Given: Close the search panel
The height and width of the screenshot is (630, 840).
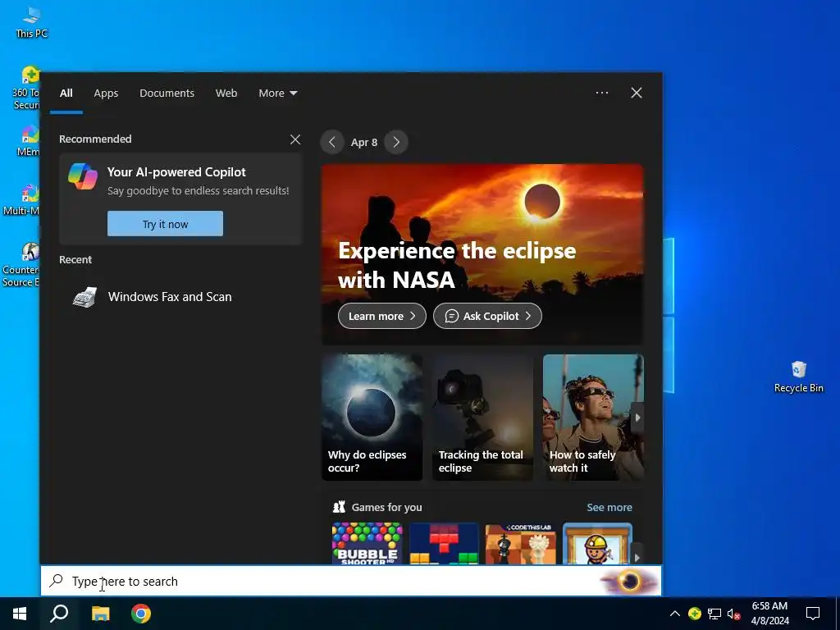Looking at the screenshot, I should click(x=637, y=93).
